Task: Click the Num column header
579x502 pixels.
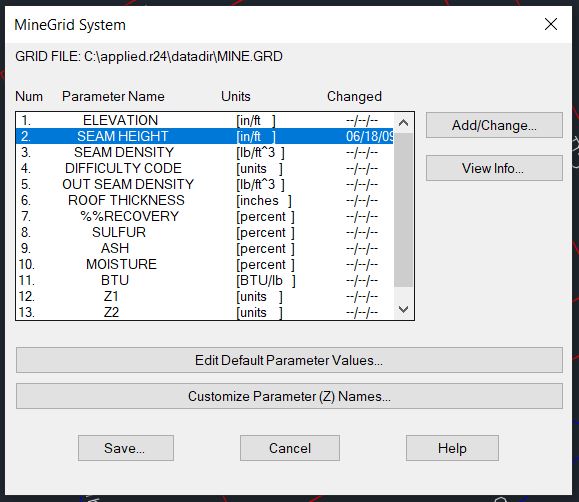Action: point(29,96)
